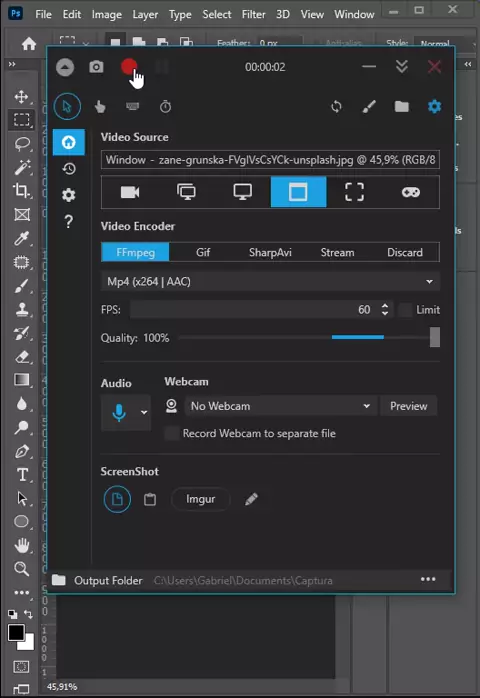Click the webcam Preview button
The height and width of the screenshot is (698, 480).
[408, 406]
